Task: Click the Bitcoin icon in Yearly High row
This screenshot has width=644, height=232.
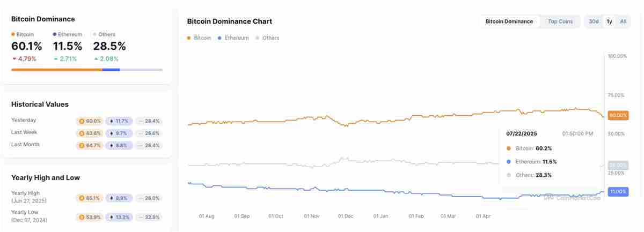Action: pyautogui.click(x=82, y=198)
